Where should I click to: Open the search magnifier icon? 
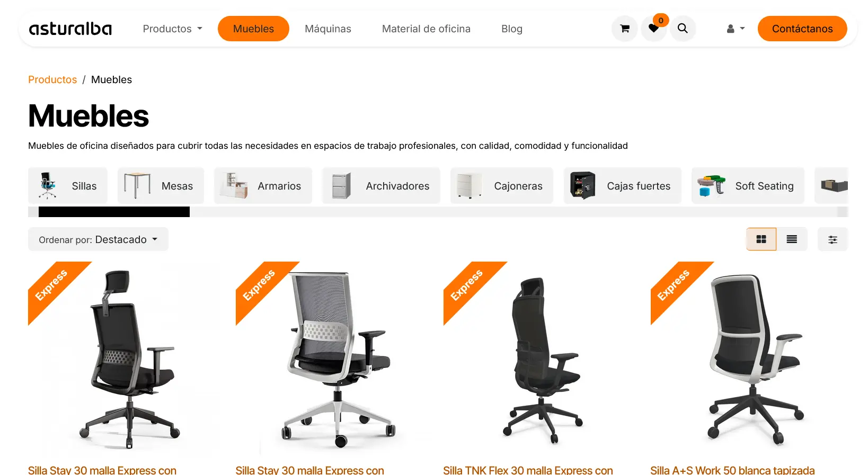(x=683, y=29)
